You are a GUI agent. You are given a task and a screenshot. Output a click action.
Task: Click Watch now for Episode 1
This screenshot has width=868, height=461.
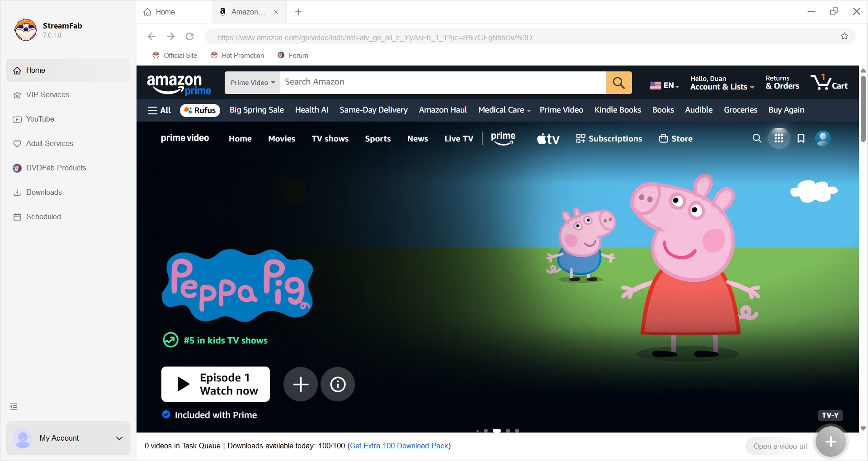tap(216, 384)
